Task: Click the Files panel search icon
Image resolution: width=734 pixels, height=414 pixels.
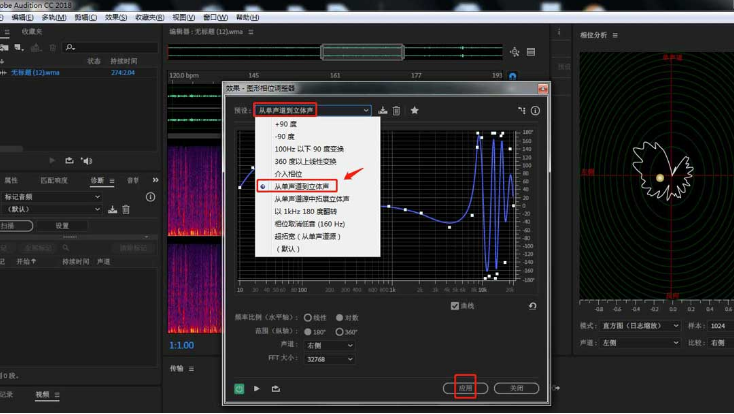Action: point(70,47)
